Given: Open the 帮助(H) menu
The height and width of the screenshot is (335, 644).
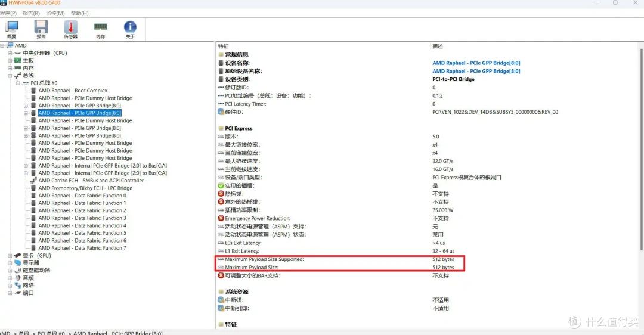Looking at the screenshot, I should [x=80, y=13].
